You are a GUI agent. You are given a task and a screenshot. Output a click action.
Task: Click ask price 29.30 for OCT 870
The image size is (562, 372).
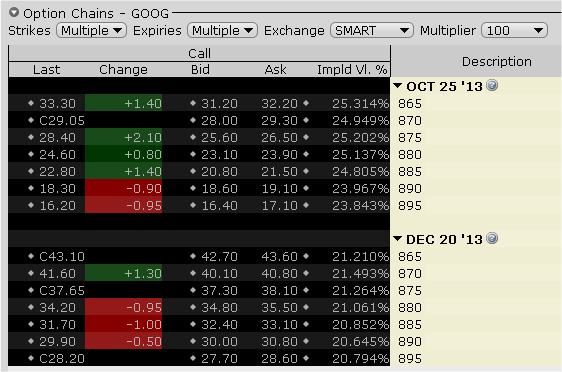279,120
